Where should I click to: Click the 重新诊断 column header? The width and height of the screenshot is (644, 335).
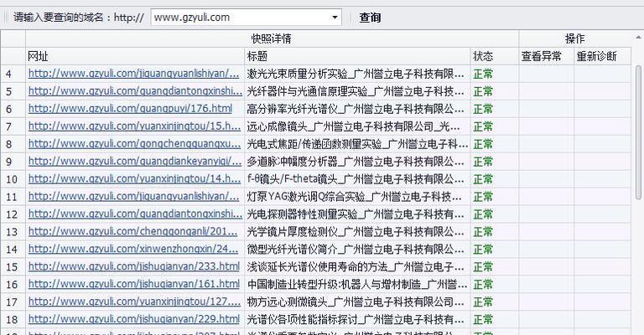coord(602,56)
